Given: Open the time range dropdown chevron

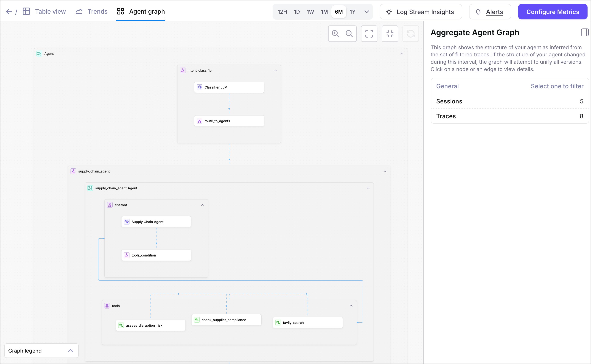Looking at the screenshot, I should [367, 12].
